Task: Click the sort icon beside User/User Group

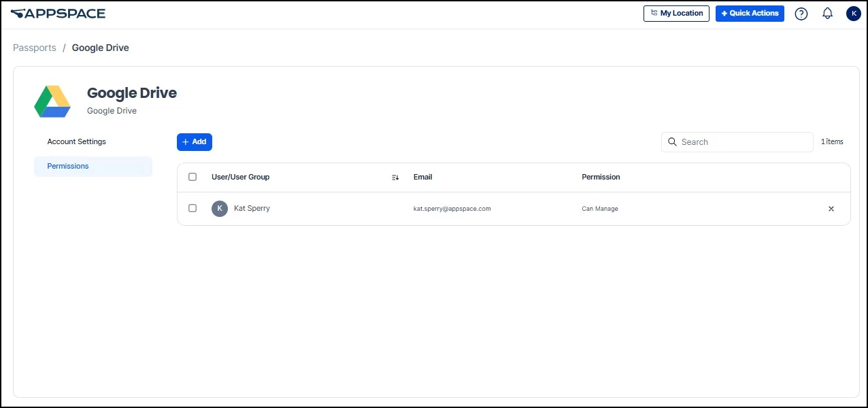Action: 395,177
